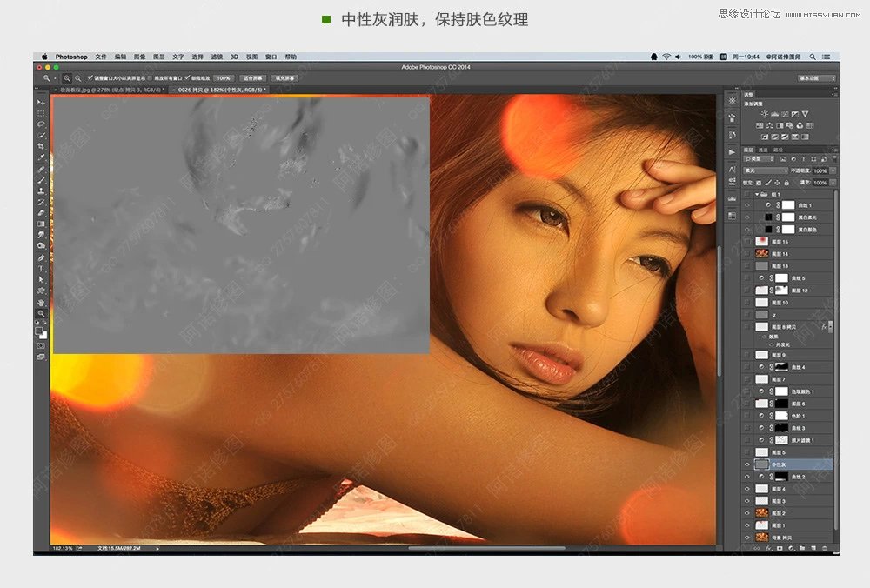Image resolution: width=870 pixels, height=588 pixels.
Task: Switch to the 通道 panel tab
Action: (761, 150)
